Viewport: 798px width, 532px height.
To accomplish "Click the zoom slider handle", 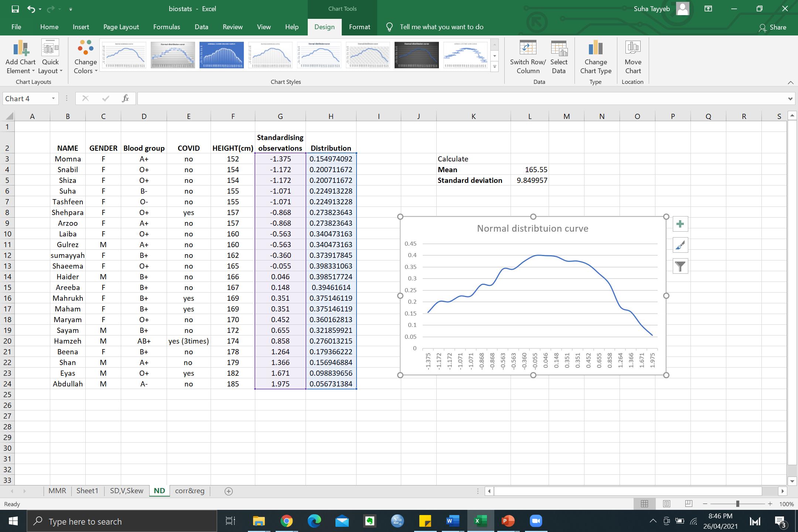I will click(x=737, y=504).
